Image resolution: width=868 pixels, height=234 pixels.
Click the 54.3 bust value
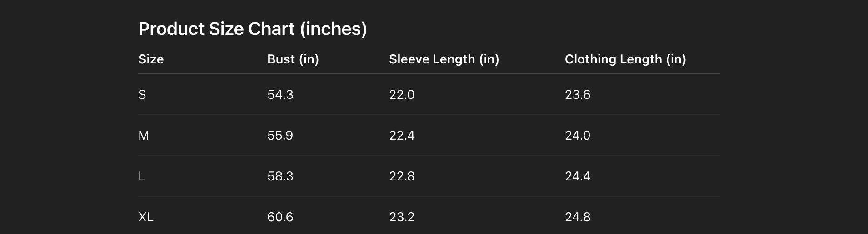click(x=280, y=95)
